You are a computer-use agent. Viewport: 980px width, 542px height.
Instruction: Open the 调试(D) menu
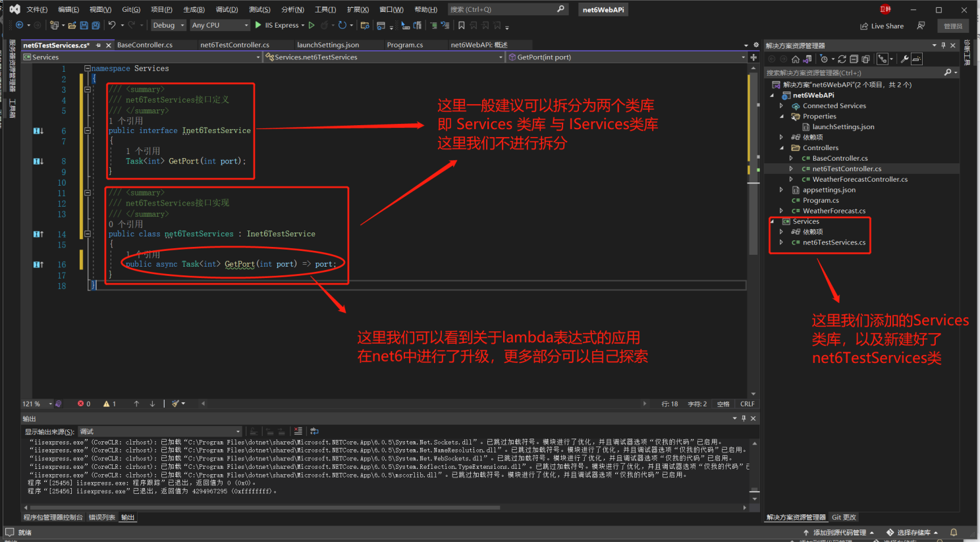(227, 9)
